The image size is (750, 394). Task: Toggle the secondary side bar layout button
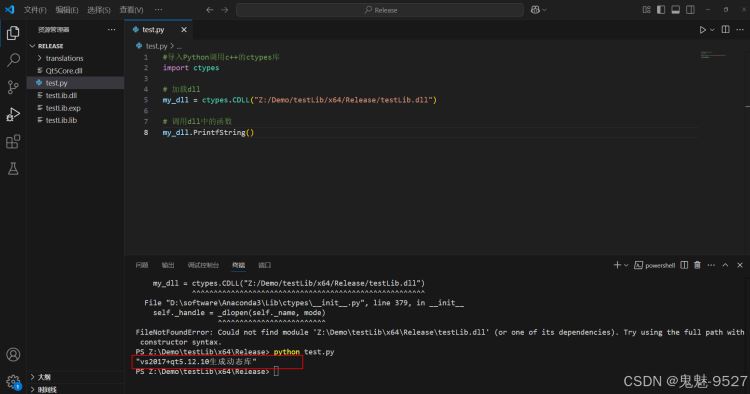[x=691, y=10]
